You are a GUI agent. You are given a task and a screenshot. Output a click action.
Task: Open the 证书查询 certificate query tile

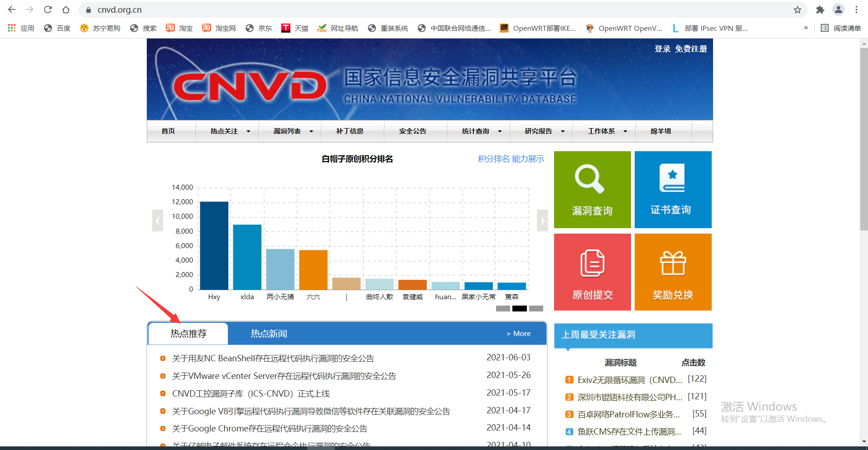click(673, 189)
